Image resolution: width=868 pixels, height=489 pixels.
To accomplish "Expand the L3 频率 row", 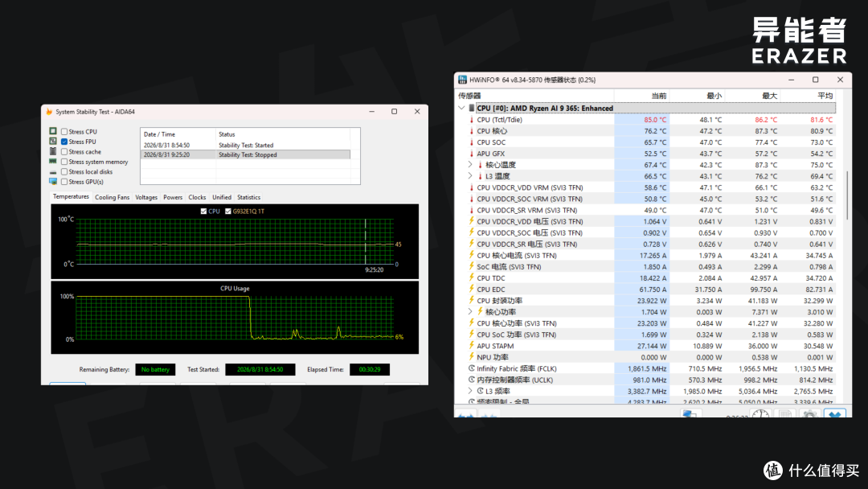I will [x=470, y=391].
